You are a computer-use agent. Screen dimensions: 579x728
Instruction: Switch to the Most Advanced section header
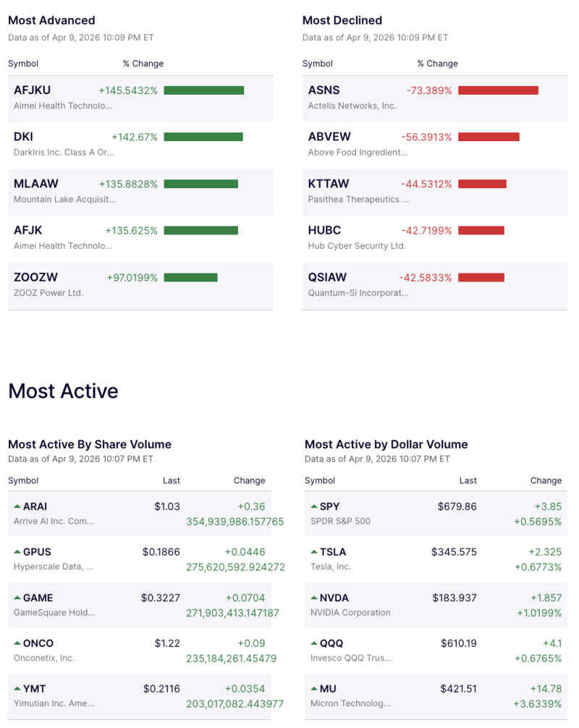click(51, 20)
